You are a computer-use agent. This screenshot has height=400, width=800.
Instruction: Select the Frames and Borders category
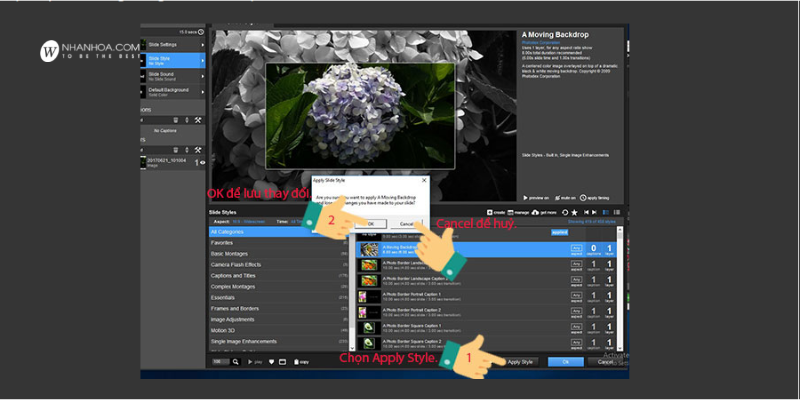[279, 309]
